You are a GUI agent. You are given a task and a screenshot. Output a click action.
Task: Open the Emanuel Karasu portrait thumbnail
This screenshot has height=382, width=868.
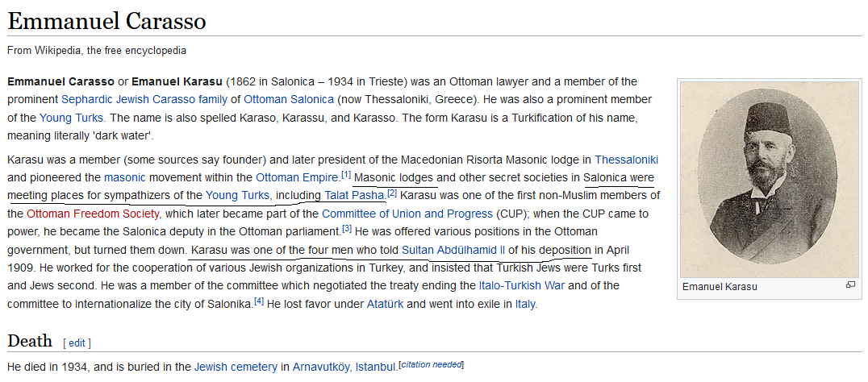click(x=770, y=180)
